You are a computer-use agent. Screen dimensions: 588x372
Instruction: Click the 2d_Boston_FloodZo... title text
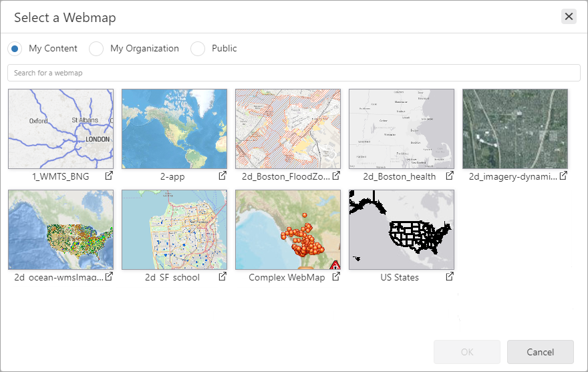tap(286, 176)
